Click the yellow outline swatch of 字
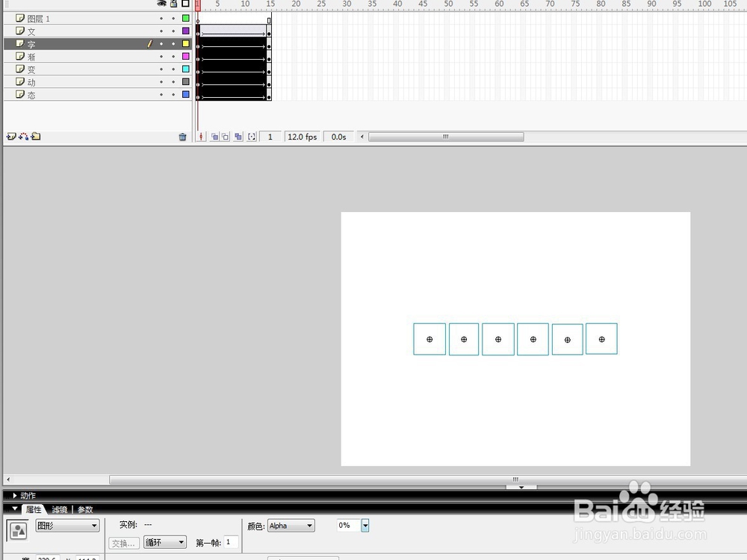The height and width of the screenshot is (560, 747). [186, 44]
